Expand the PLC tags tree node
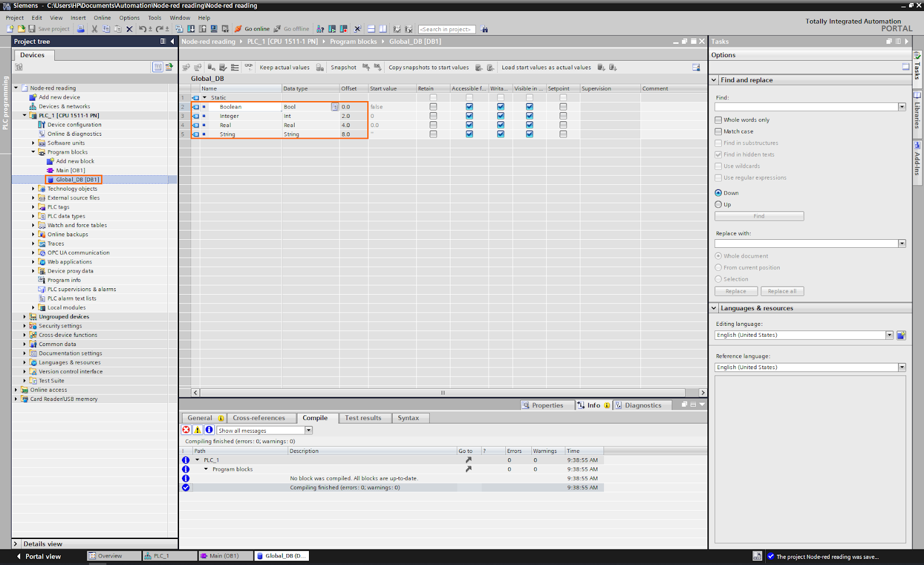The height and width of the screenshot is (565, 924). click(33, 207)
